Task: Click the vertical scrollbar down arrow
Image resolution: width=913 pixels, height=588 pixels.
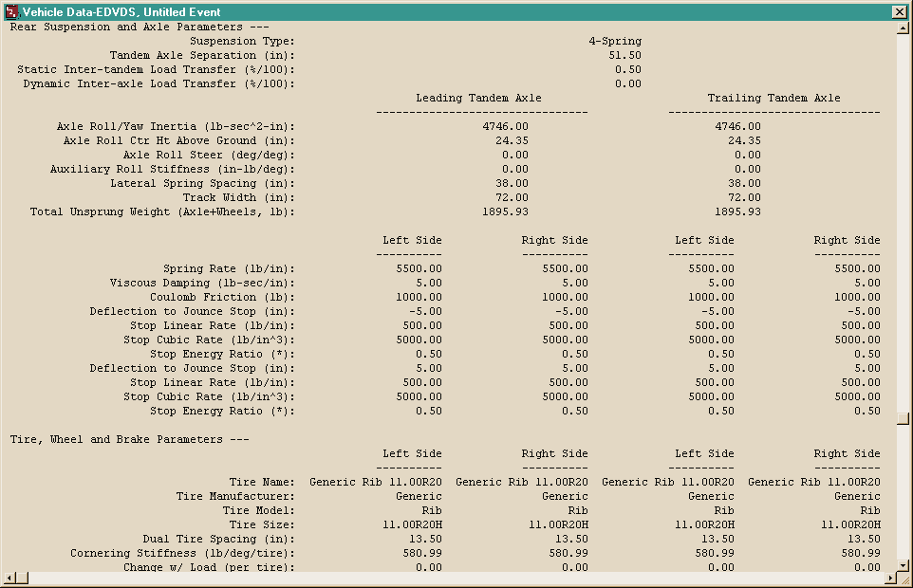Action: pyautogui.click(x=903, y=565)
